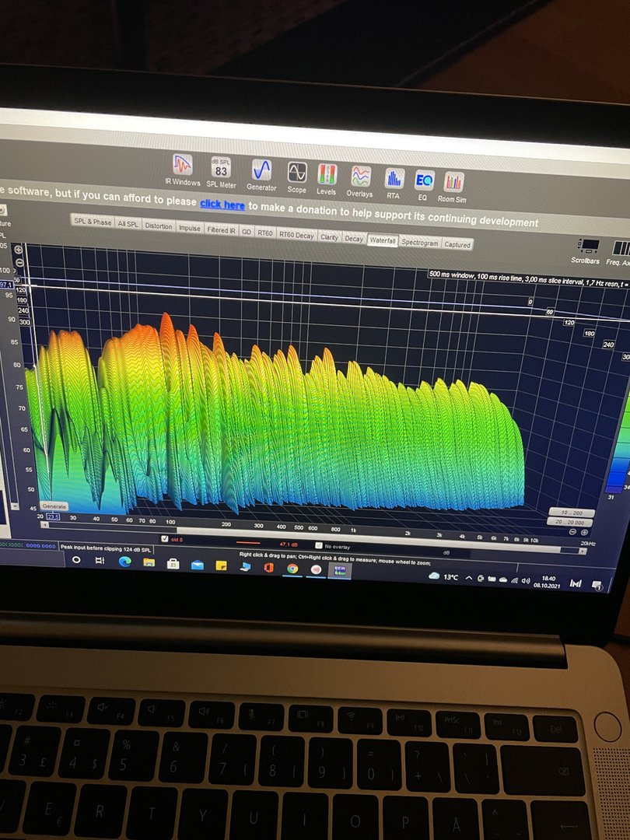This screenshot has height=840, width=630.
Task: Open weather widget showing 13°C
Action: tap(444, 576)
